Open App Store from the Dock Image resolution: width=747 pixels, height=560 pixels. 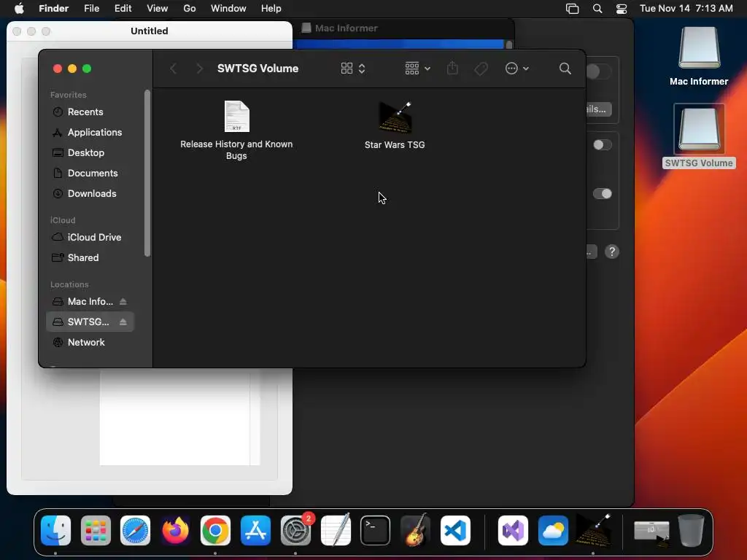(x=256, y=531)
